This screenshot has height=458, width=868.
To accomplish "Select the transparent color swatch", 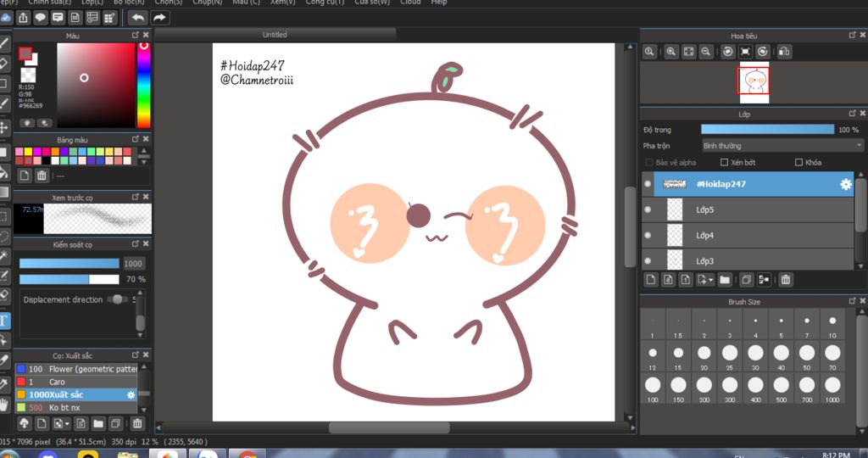I will [28, 75].
